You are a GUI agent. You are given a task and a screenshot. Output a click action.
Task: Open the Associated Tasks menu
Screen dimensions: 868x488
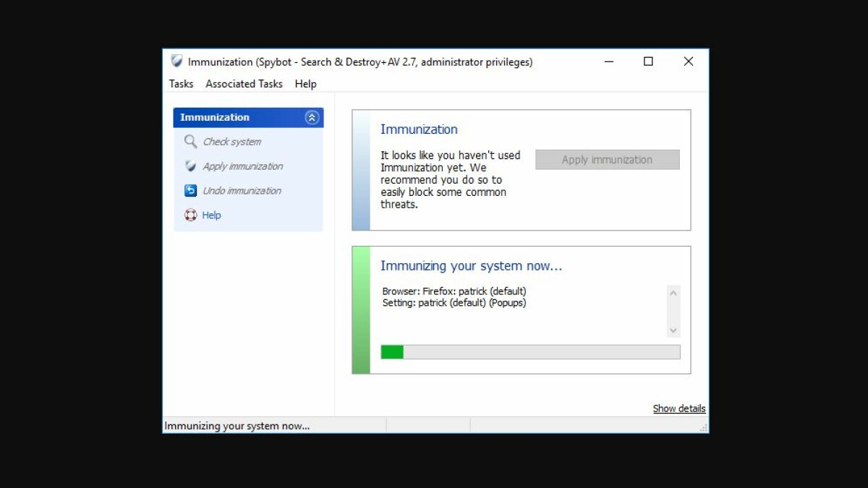tap(244, 84)
